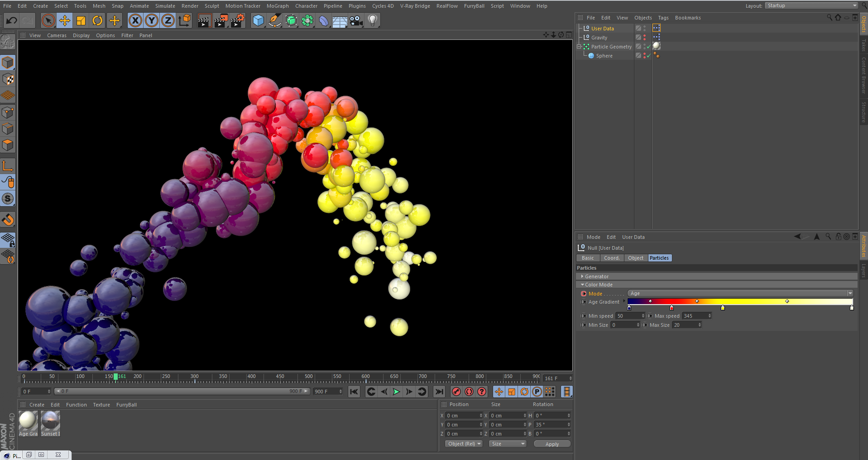Select the Move tool in top toolbar

pyautogui.click(x=65, y=21)
